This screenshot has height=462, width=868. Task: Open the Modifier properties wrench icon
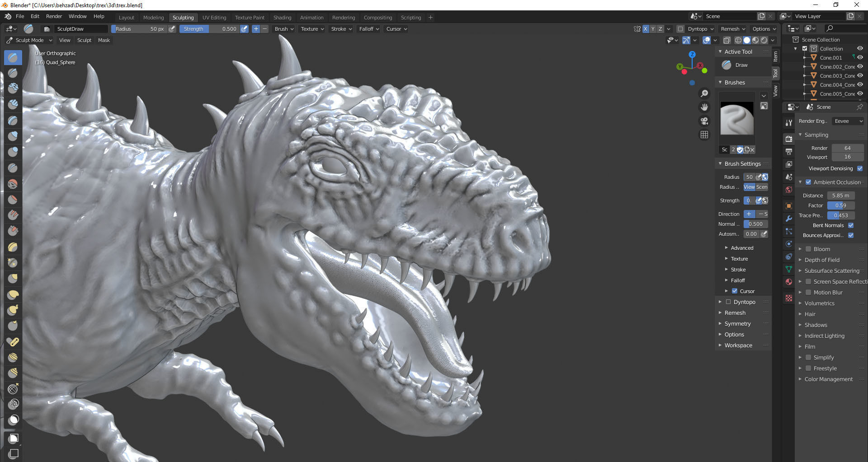pyautogui.click(x=789, y=219)
